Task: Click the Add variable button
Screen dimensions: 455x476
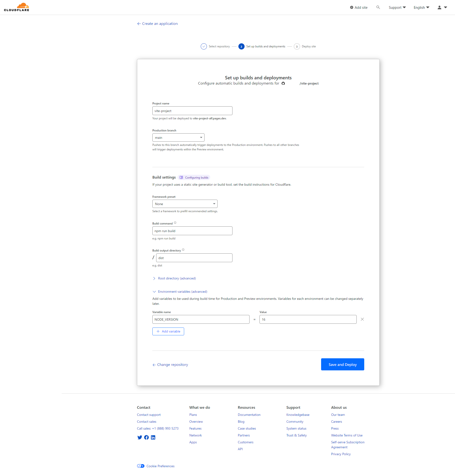Action: pos(168,331)
